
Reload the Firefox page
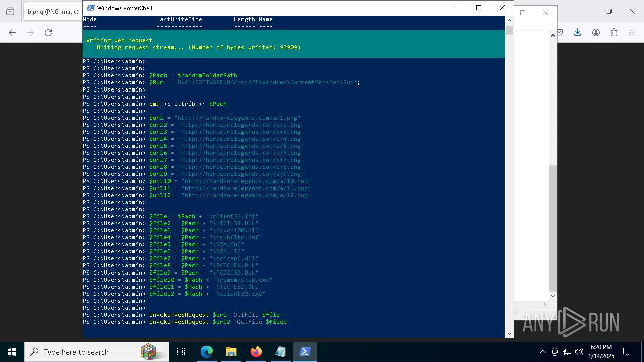(48, 32)
